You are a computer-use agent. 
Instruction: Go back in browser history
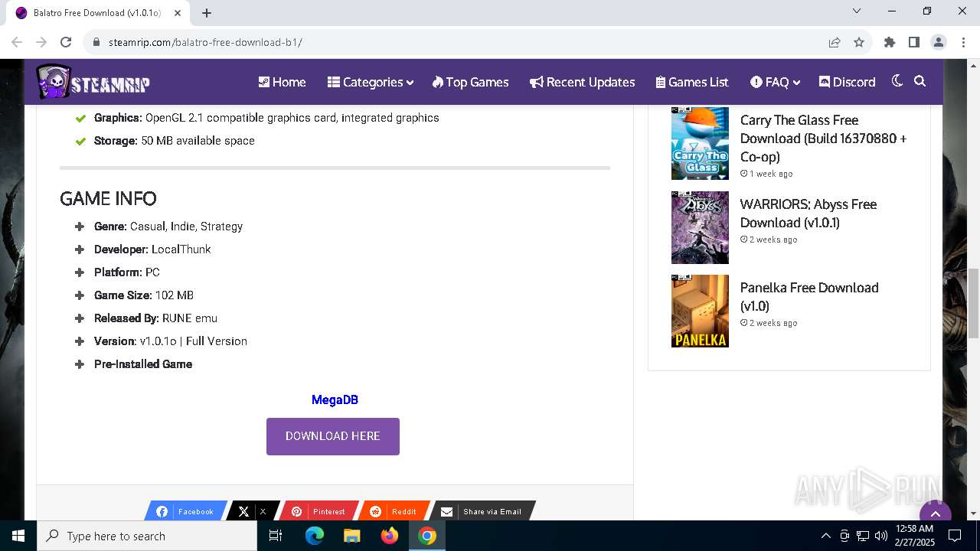[x=17, y=42]
